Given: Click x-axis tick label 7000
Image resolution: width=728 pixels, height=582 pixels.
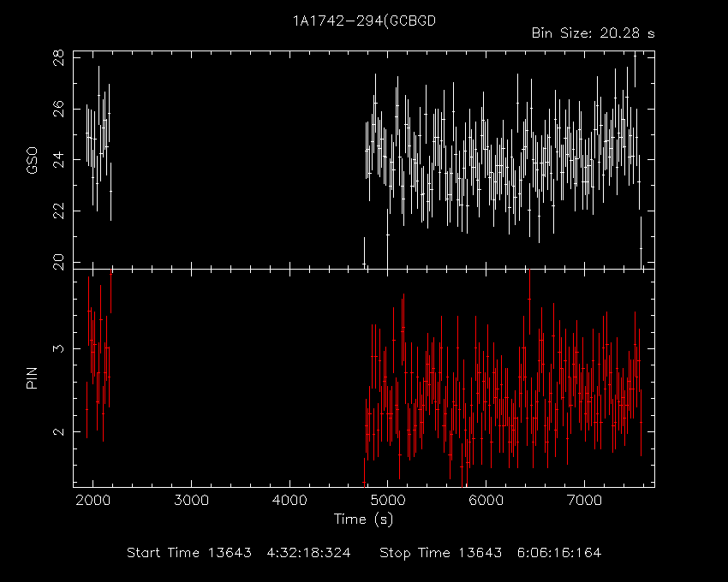Looking at the screenshot, I should 584,501.
